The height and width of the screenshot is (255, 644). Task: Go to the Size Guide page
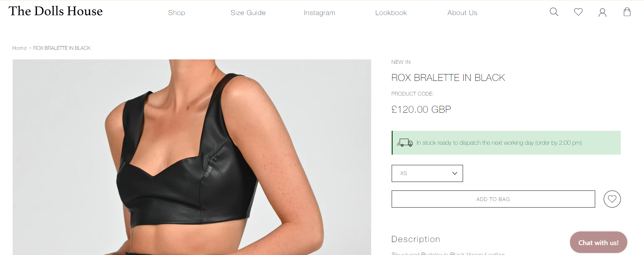click(x=248, y=13)
